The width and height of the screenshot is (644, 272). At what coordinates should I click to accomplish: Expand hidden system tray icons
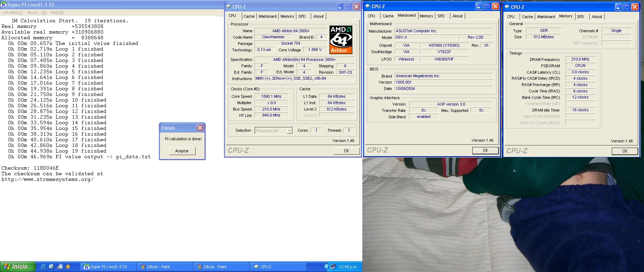326,267
